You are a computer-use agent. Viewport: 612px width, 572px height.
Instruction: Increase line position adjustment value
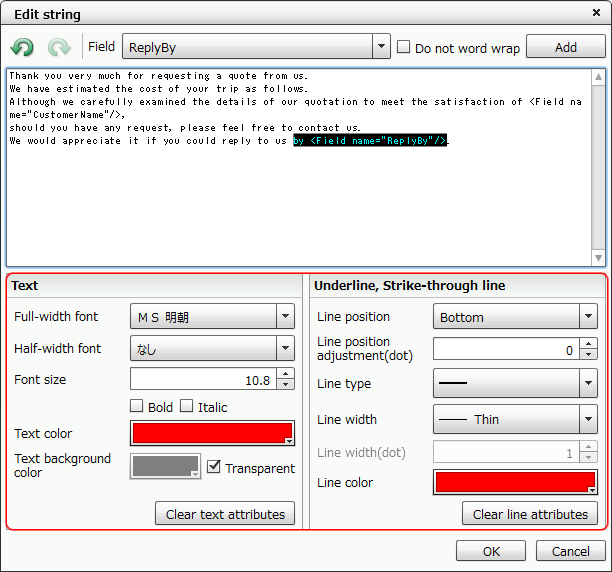(x=589, y=343)
